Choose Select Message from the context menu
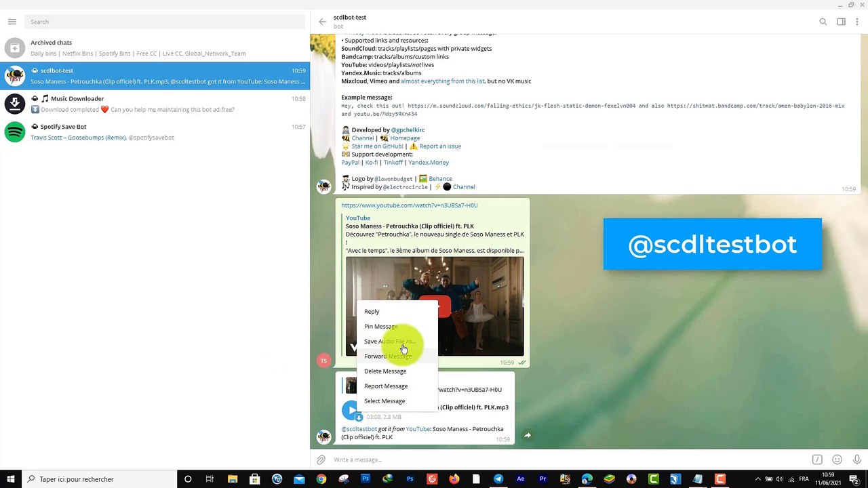Screen dimensions: 868x488 click(397, 401)
